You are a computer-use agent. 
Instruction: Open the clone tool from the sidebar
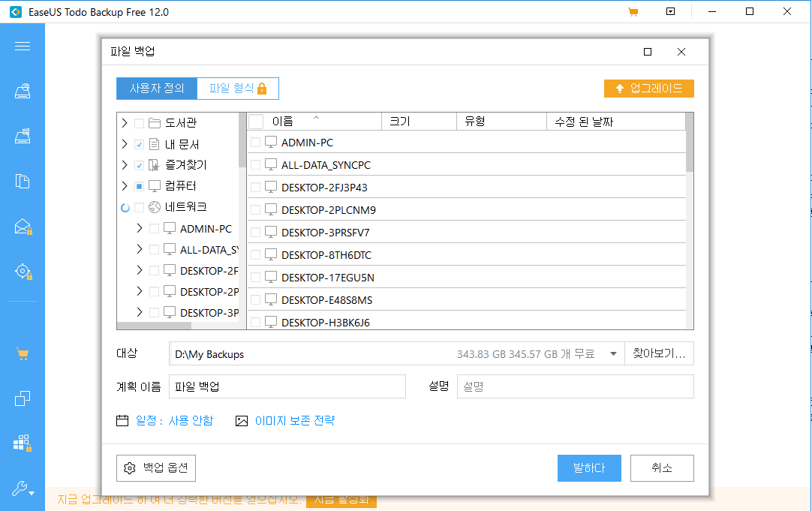click(x=23, y=398)
